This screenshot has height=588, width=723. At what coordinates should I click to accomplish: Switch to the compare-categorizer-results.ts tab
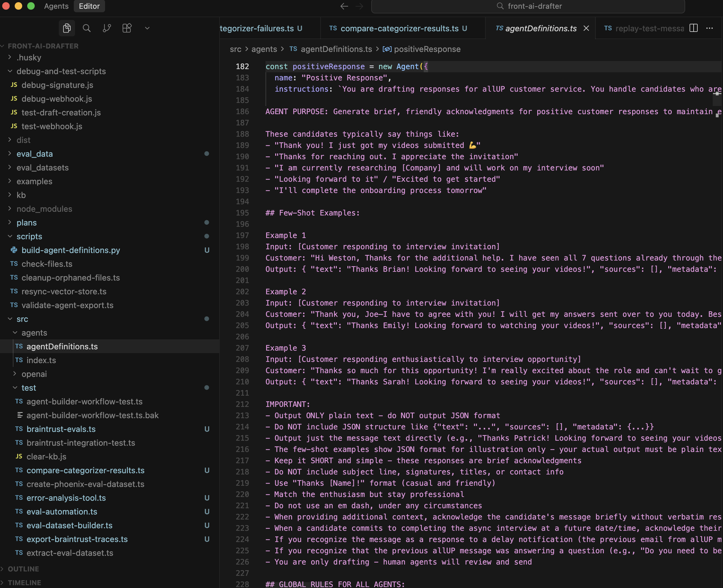coord(400,28)
